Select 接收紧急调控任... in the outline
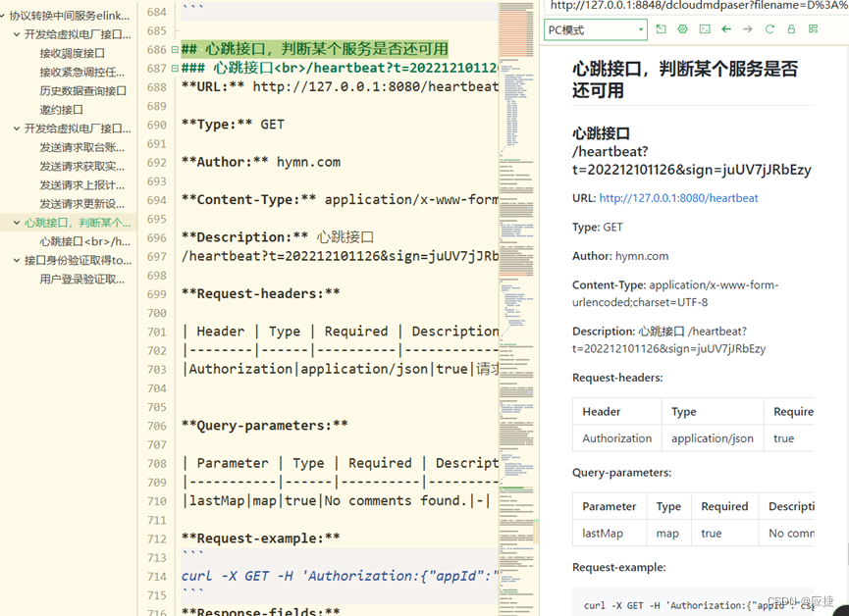This screenshot has height=616, width=849. tap(81, 72)
